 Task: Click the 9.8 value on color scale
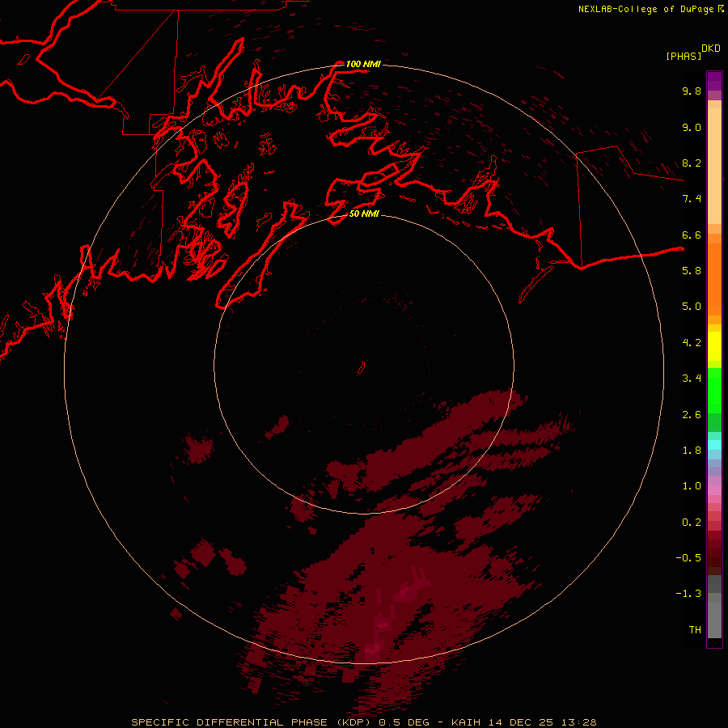692,91
